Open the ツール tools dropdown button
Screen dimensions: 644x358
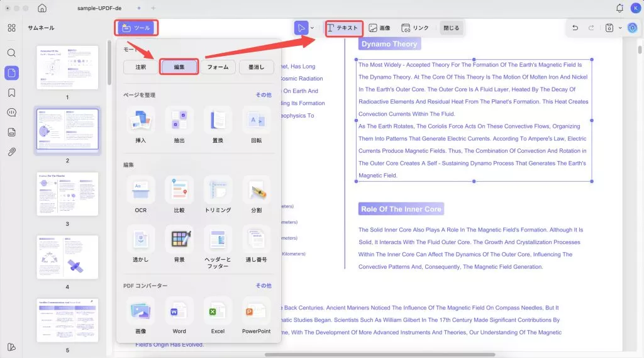pyautogui.click(x=136, y=28)
